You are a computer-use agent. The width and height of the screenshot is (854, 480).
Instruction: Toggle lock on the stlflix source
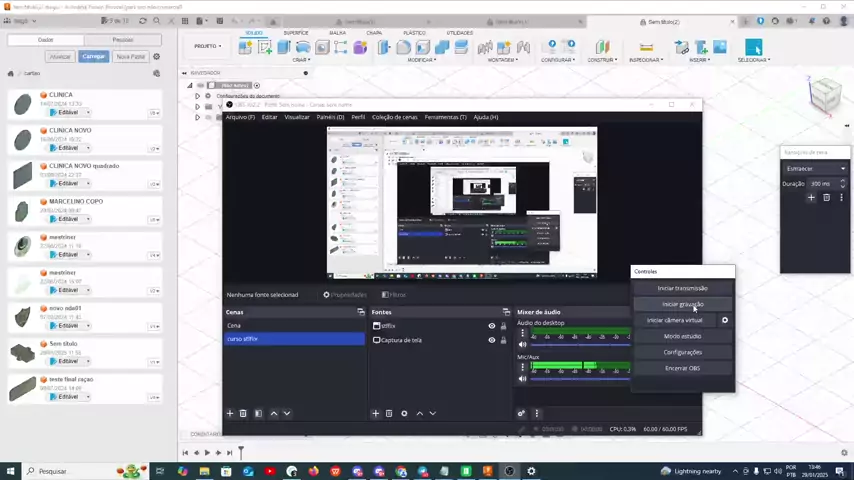(503, 326)
